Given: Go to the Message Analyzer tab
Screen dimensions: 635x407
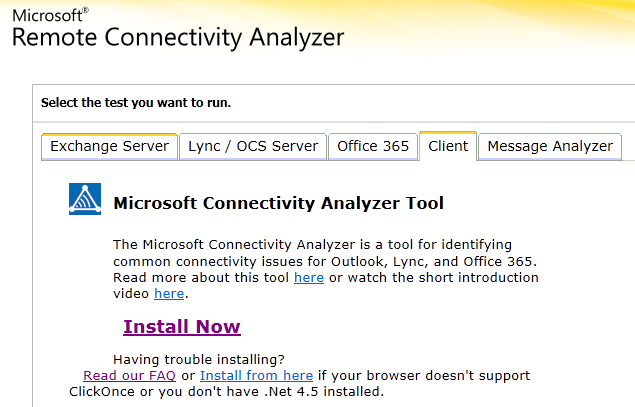Looking at the screenshot, I should pyautogui.click(x=550, y=147).
